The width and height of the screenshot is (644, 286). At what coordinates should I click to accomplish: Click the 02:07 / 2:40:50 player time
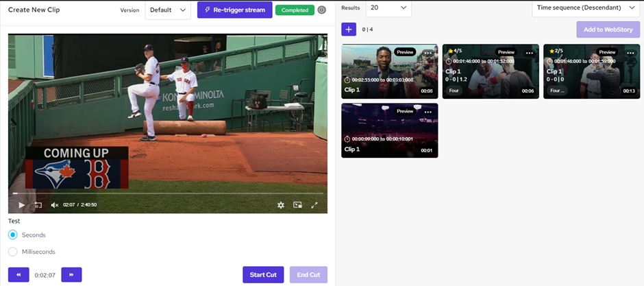[x=79, y=204]
